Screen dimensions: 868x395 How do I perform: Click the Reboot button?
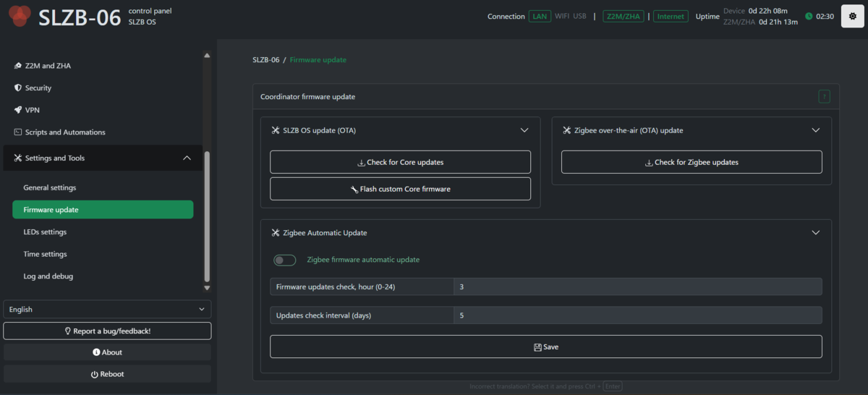click(x=107, y=374)
